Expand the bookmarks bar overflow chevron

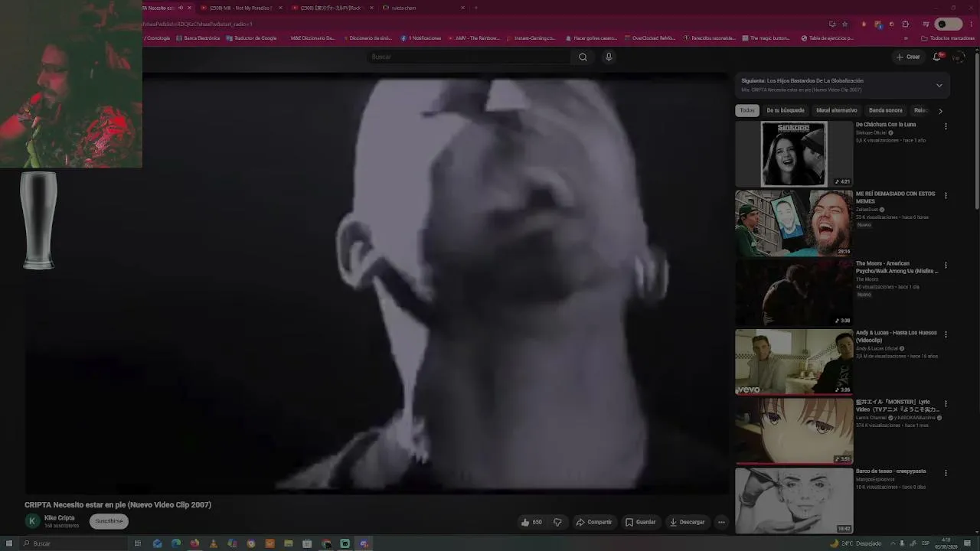point(906,38)
